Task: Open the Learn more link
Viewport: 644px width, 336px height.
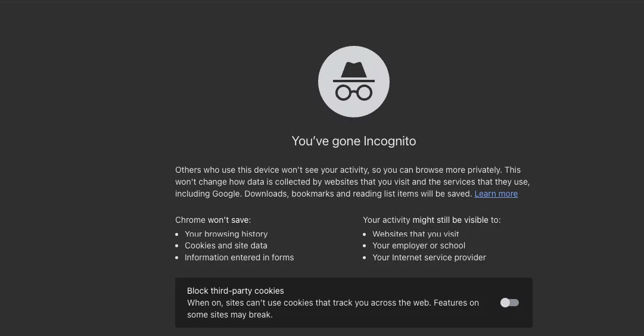Action: click(496, 194)
